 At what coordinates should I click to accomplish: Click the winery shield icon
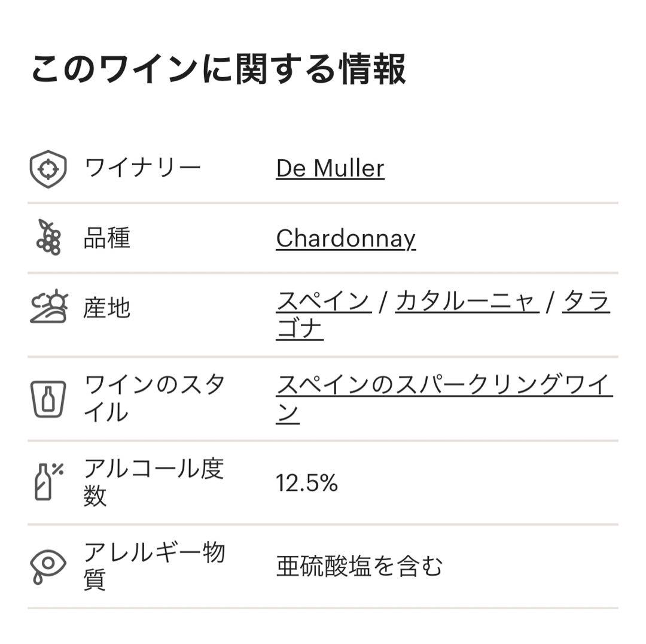(48, 169)
